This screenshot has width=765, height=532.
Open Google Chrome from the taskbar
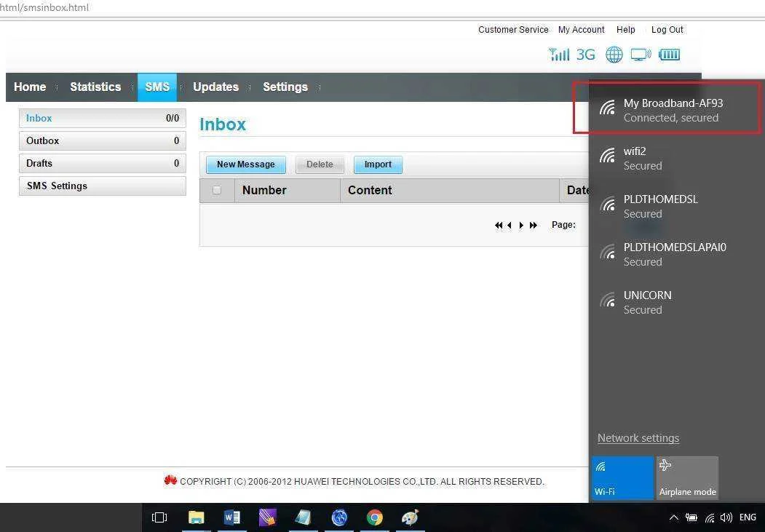pyautogui.click(x=375, y=517)
